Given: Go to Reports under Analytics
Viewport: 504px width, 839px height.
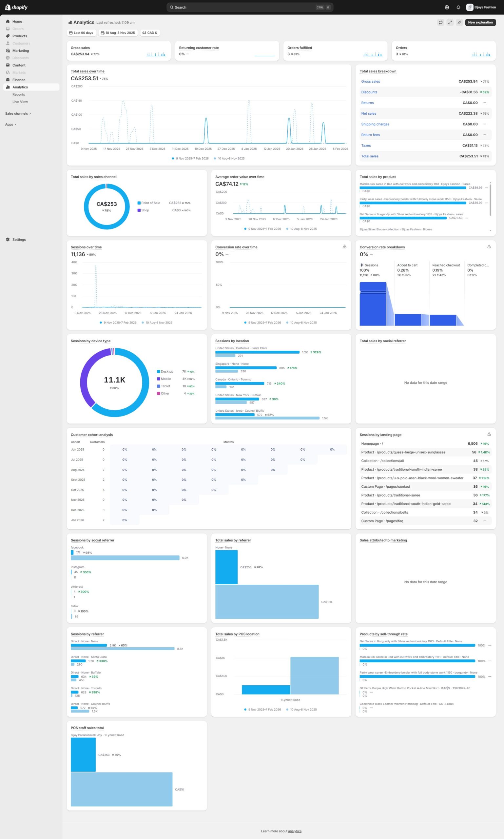Looking at the screenshot, I should coord(19,94).
